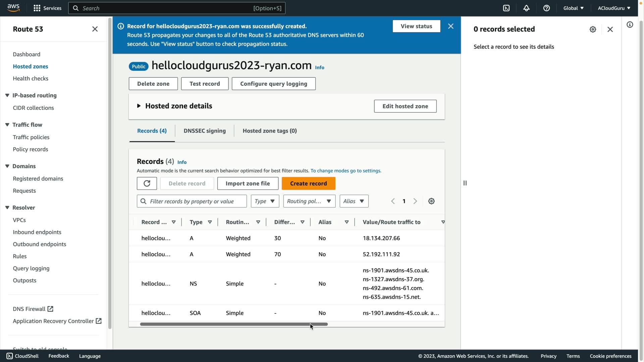This screenshot has height=362, width=644.
Task: Click the info circle icon at far right
Action: click(x=630, y=25)
